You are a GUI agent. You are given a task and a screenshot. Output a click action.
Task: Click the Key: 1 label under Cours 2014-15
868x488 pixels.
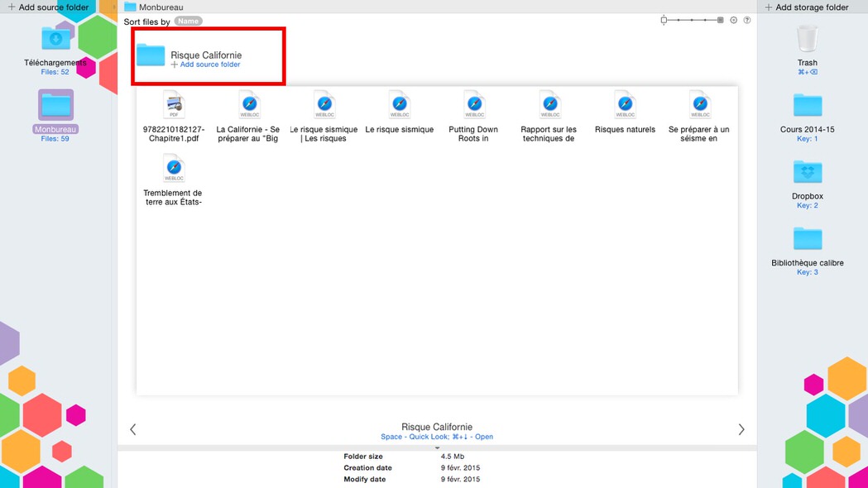coord(807,139)
